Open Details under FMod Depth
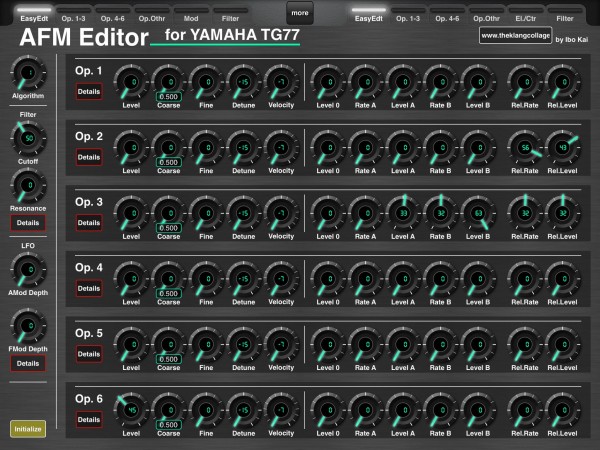This screenshot has width=600, height=450. click(x=28, y=364)
